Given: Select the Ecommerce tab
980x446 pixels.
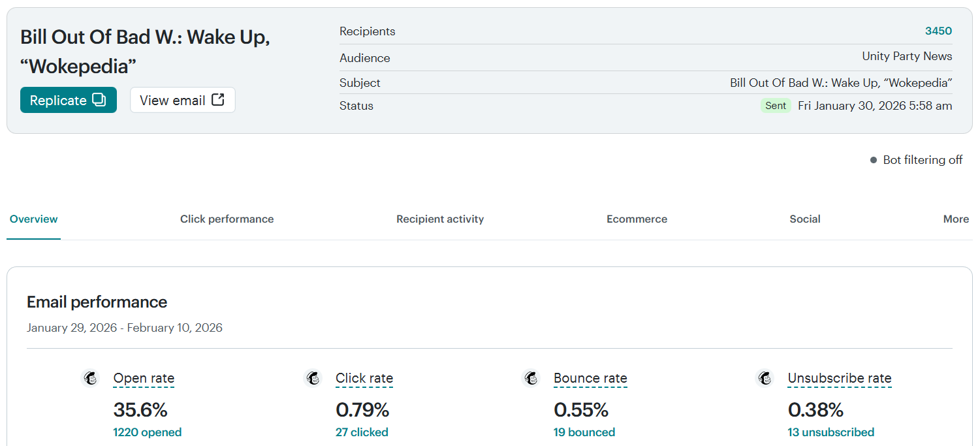Looking at the screenshot, I should tap(637, 219).
